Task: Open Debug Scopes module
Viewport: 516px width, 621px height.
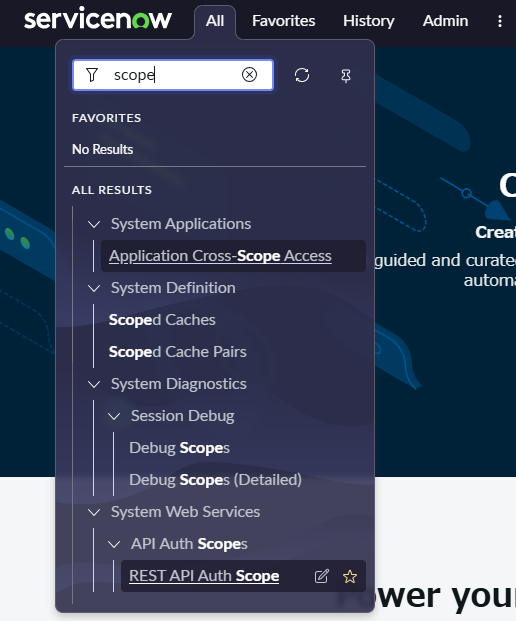Action: point(179,448)
